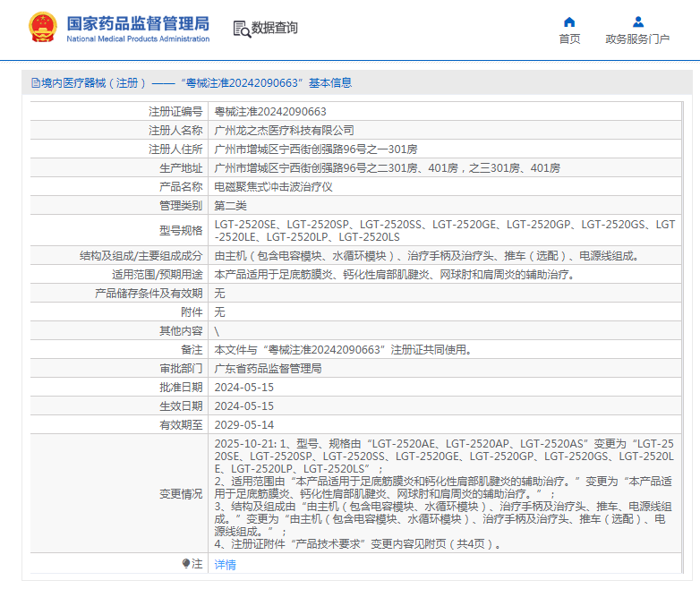Click the house icon above 首页

569,21
